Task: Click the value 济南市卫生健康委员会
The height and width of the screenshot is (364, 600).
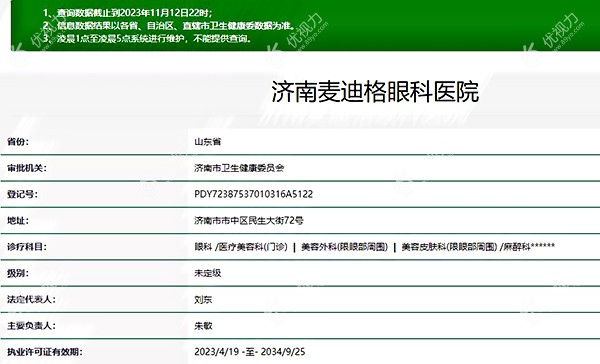Action: (239, 168)
